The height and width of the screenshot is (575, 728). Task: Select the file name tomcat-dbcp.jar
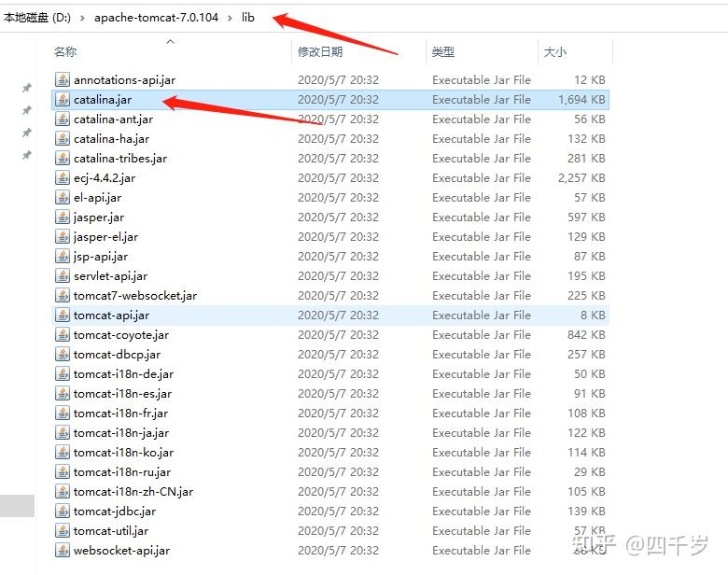coord(117,355)
